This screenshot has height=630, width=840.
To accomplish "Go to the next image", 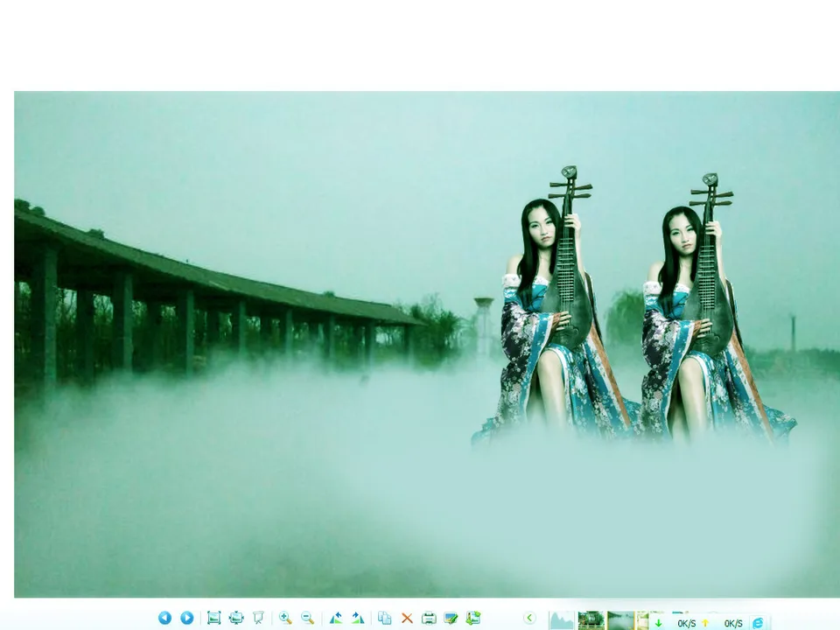I will [x=187, y=618].
